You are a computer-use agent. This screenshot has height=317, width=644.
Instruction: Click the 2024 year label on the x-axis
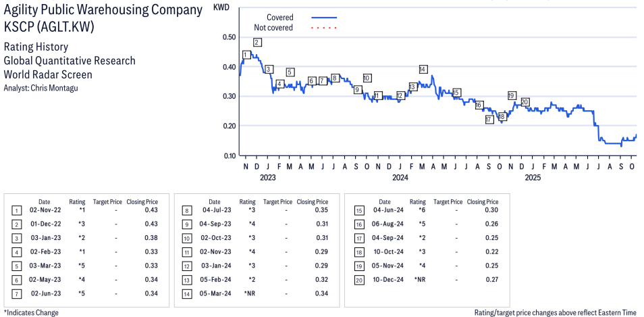coord(400,178)
